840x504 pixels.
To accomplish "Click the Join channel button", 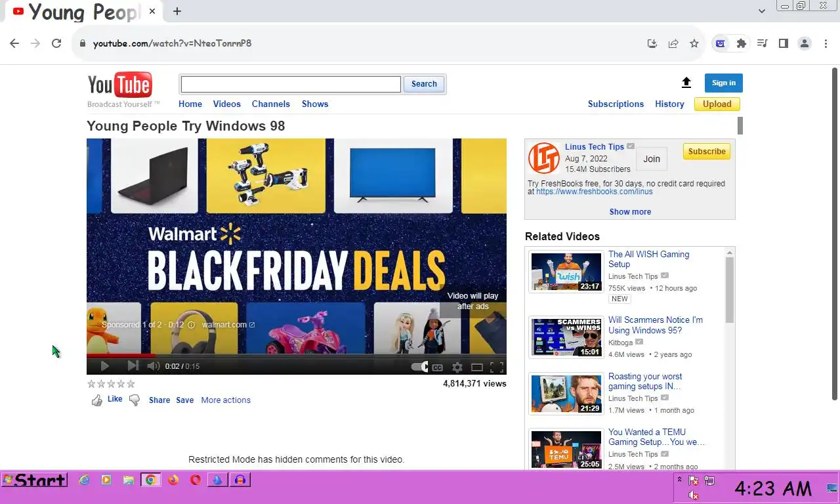I will 652,159.
